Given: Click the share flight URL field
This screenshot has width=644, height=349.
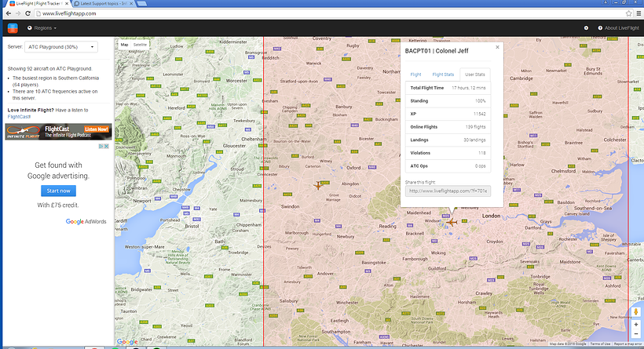Looking at the screenshot, I should (448, 191).
